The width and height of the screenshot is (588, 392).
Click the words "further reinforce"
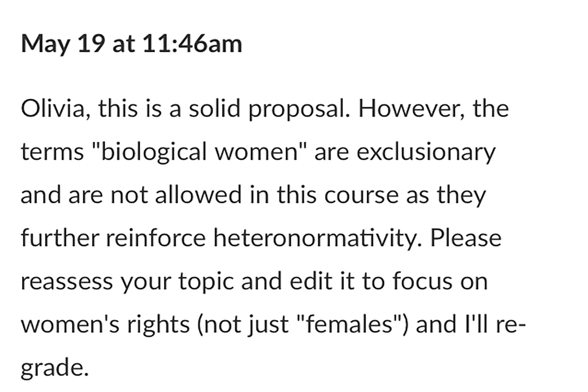click(x=113, y=238)
